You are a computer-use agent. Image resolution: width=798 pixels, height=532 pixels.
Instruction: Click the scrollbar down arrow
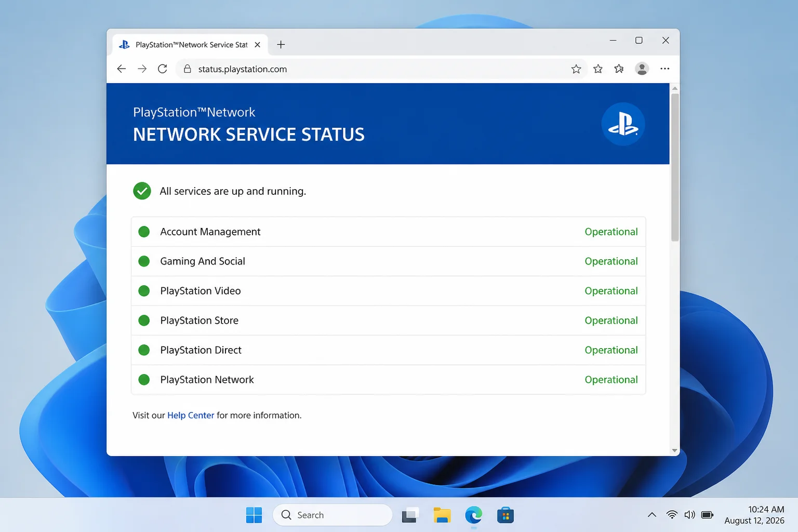click(675, 450)
